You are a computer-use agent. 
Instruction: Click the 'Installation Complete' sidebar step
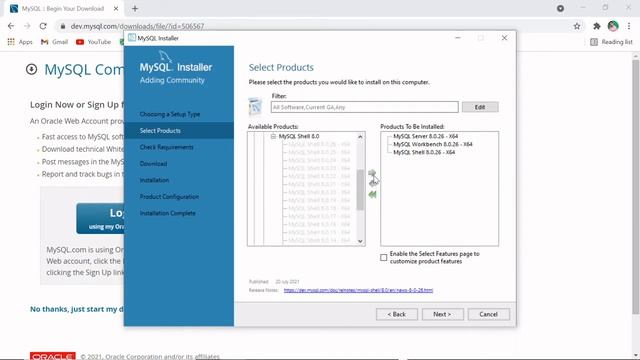(x=168, y=213)
